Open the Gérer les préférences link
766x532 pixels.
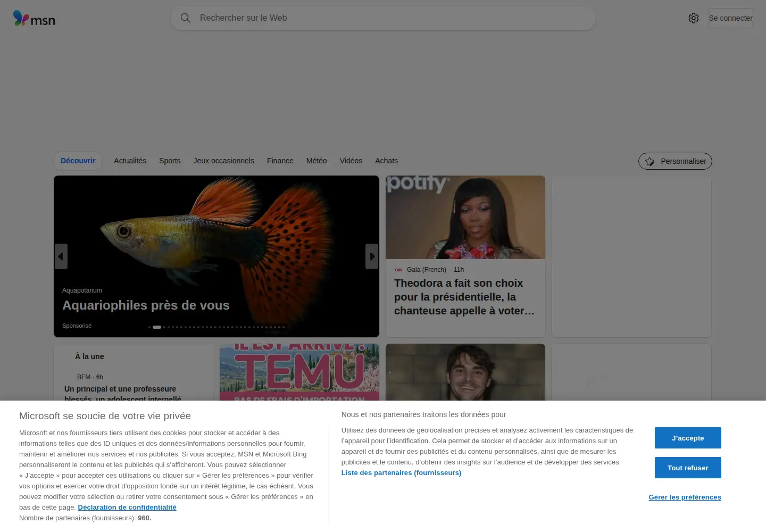(x=685, y=497)
